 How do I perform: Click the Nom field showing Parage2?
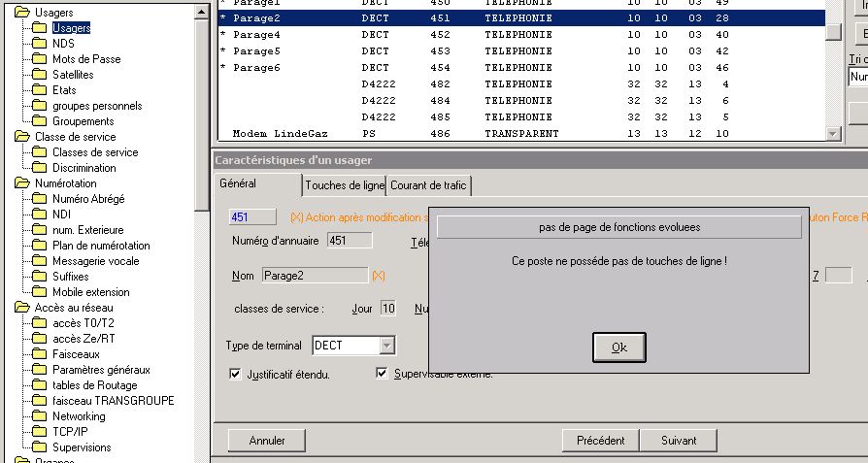[315, 276]
